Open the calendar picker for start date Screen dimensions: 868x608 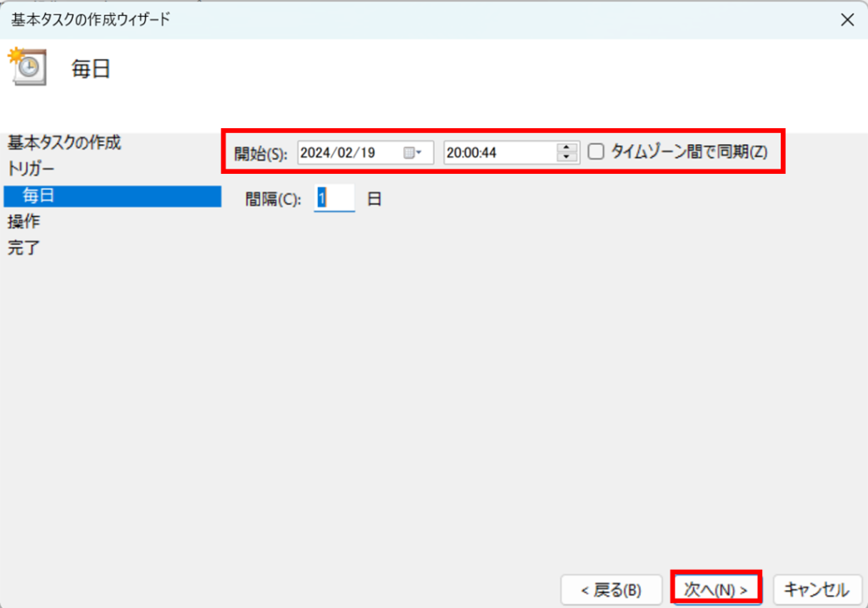412,153
